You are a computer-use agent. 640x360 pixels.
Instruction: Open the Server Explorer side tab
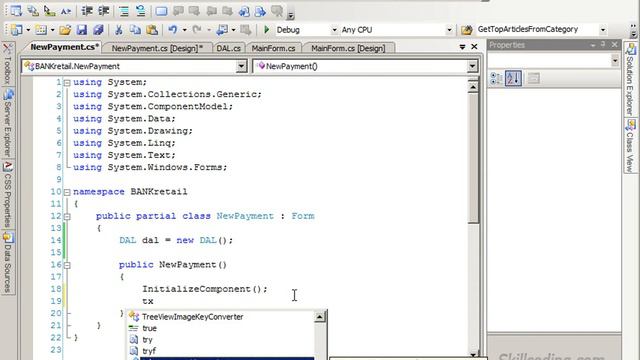pos(7,122)
